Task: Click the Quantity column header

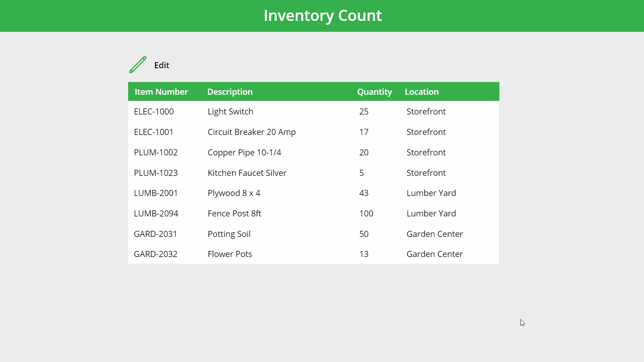Action: pyautogui.click(x=374, y=91)
